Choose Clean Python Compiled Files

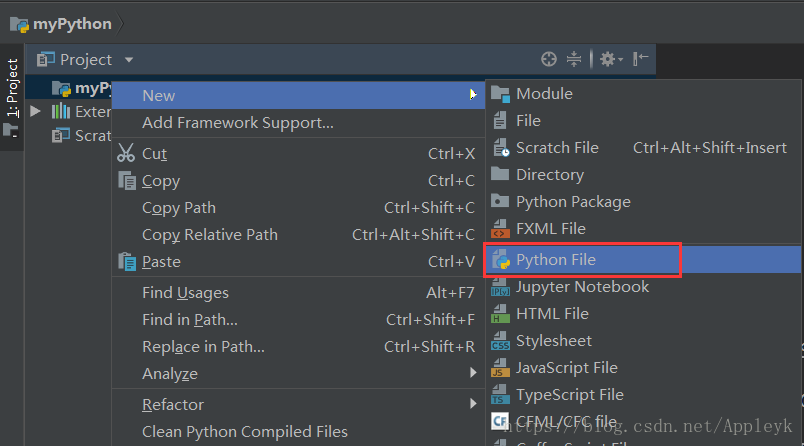[x=298, y=432]
